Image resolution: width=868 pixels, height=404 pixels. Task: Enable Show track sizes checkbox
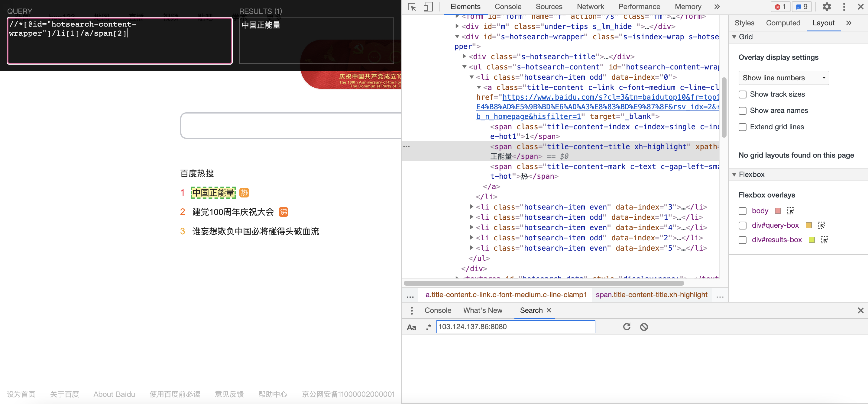tap(742, 95)
